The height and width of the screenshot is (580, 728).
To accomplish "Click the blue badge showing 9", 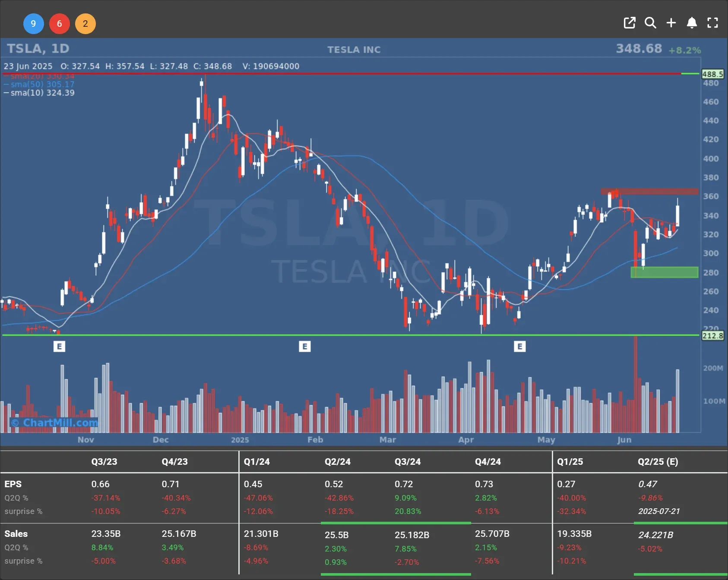I will coord(33,24).
